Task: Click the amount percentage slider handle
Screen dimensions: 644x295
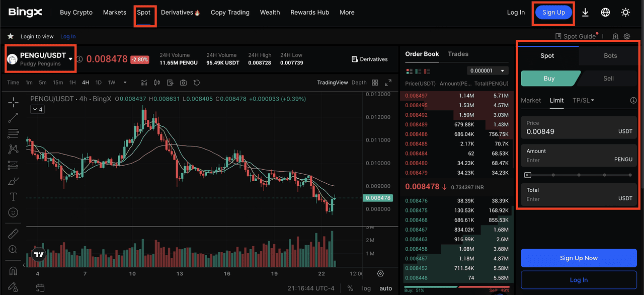Action: (527, 175)
